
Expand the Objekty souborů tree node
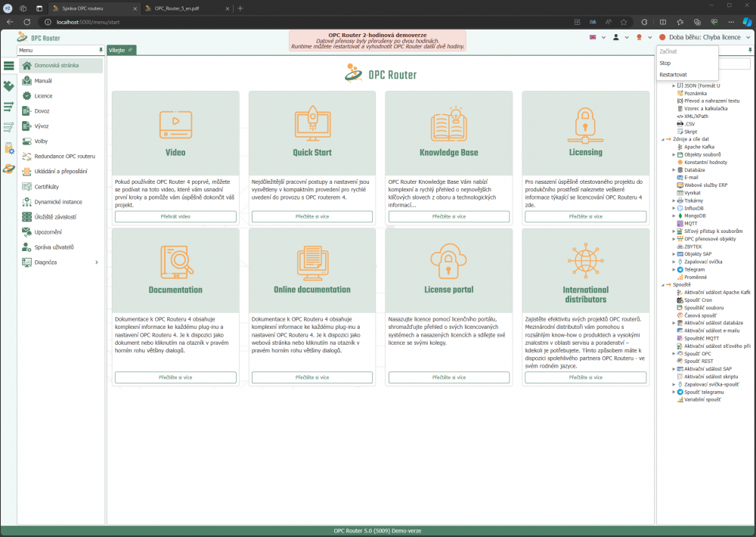click(x=674, y=155)
